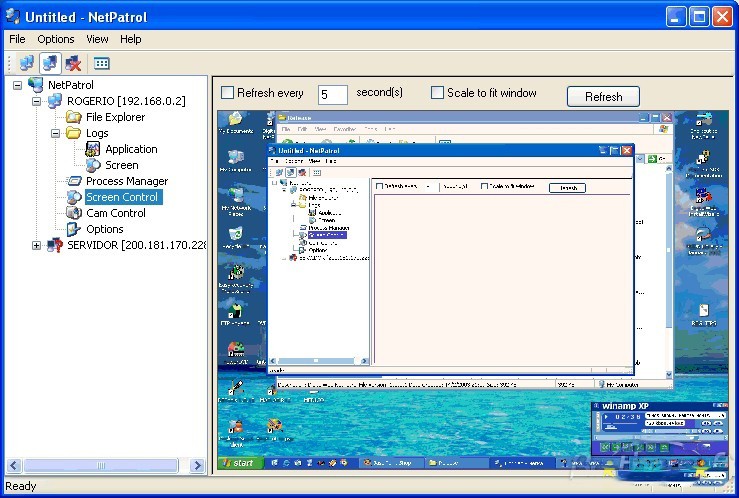Click the refresh interval seconds field
The image size is (739, 498).
tap(332, 95)
